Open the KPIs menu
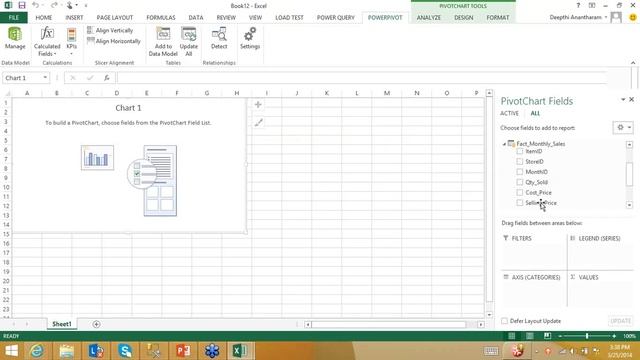This screenshot has height=360, width=640. [71, 42]
